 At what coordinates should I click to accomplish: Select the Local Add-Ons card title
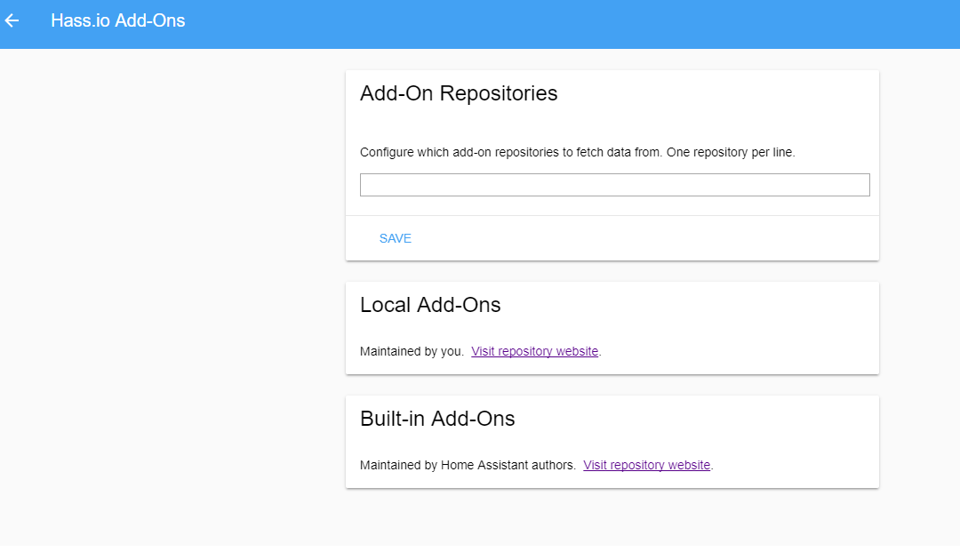[x=430, y=305]
